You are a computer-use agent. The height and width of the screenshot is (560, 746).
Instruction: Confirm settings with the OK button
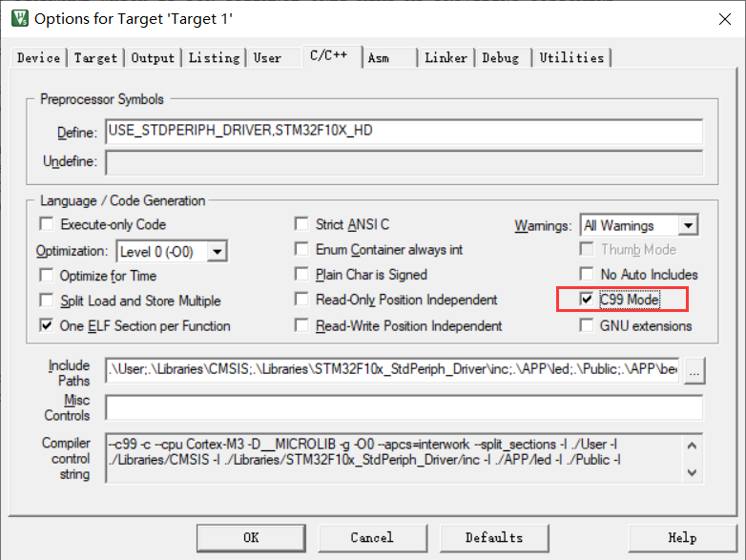(x=251, y=538)
